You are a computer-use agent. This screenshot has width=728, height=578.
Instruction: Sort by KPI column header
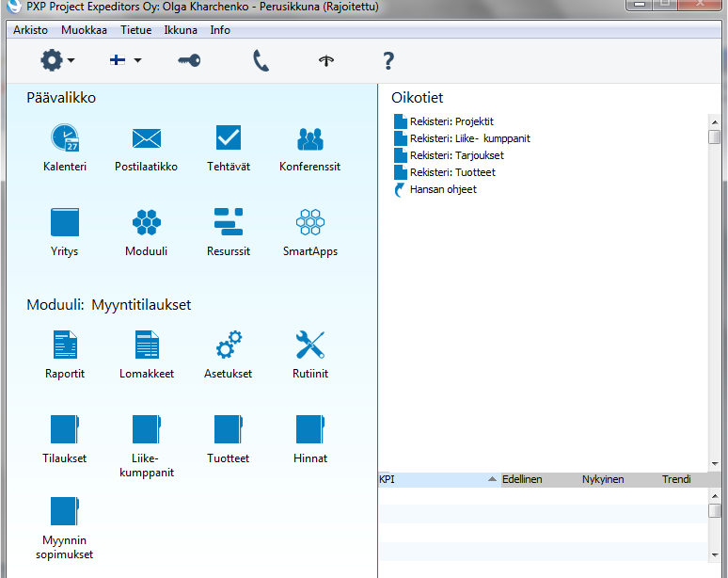point(439,479)
